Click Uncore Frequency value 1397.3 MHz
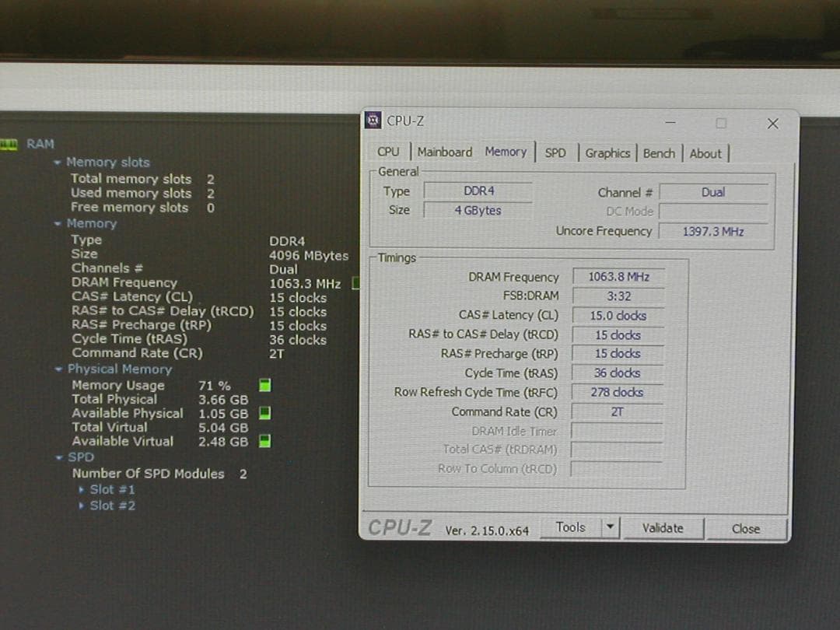The height and width of the screenshot is (630, 840). pyautogui.click(x=713, y=232)
